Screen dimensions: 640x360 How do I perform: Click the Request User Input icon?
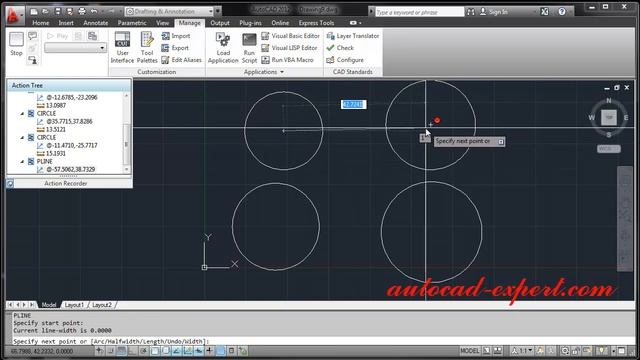click(x=33, y=60)
